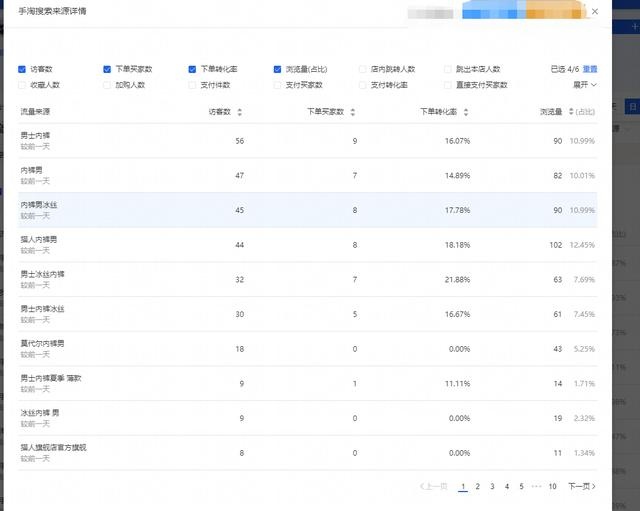This screenshot has height=511, width=640.
Task: Click the dialog title 手淘搜索来源详情
Action: [52, 11]
